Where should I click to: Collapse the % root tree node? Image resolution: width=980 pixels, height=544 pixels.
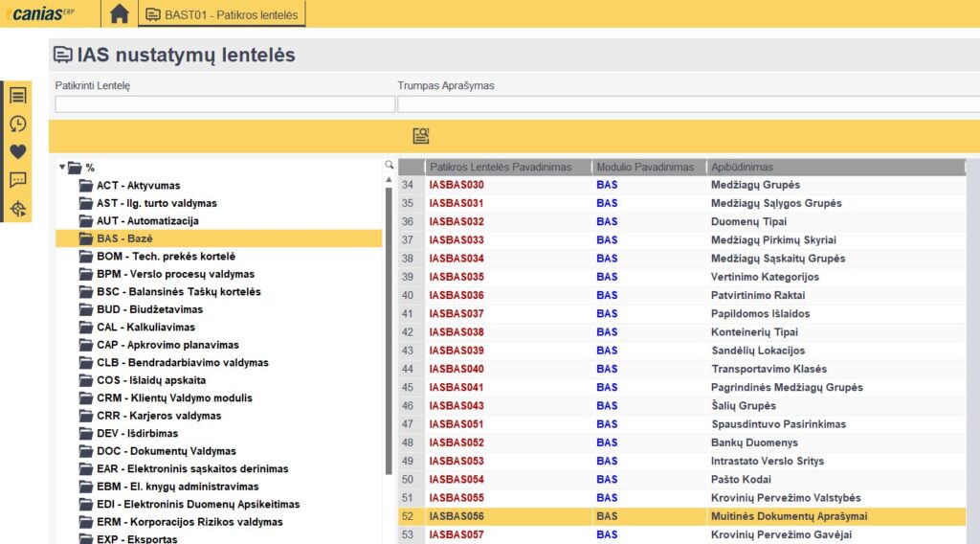point(62,168)
